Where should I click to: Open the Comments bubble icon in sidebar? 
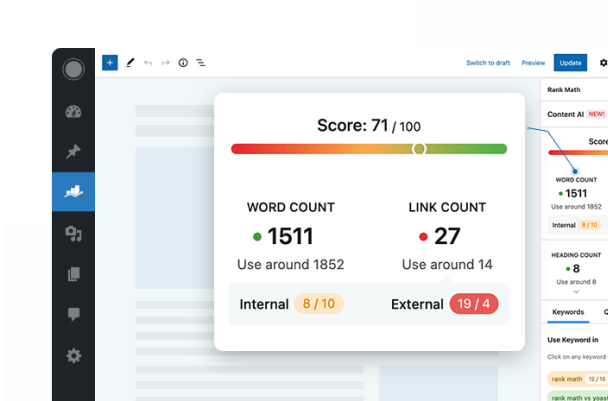coord(73,314)
